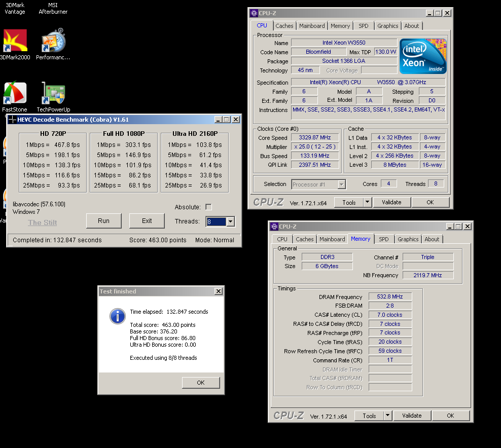This screenshot has width=501, height=448.
Task: Click the CPU-Z title icon in the CPU window
Action: [254, 13]
